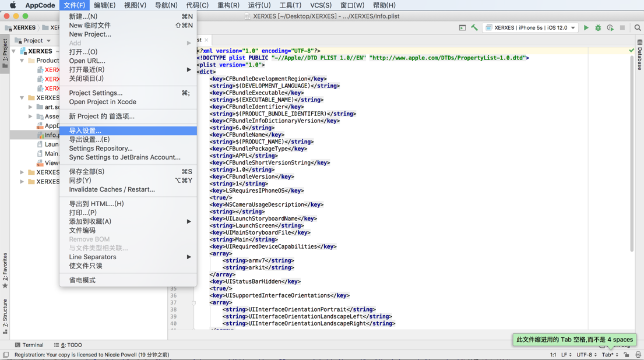Viewport: 644px width, 360px height.
Task: Click the green Run button
Action: point(586,27)
